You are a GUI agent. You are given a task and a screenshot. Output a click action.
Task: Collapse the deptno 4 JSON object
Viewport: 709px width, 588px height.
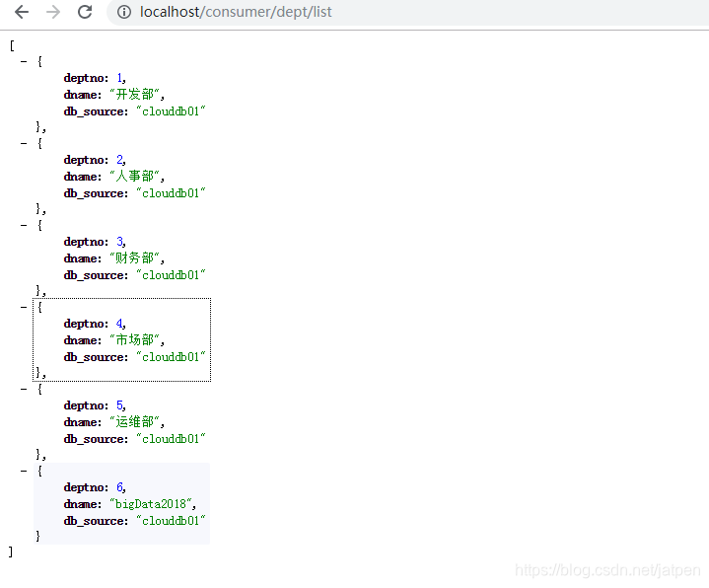(24, 307)
